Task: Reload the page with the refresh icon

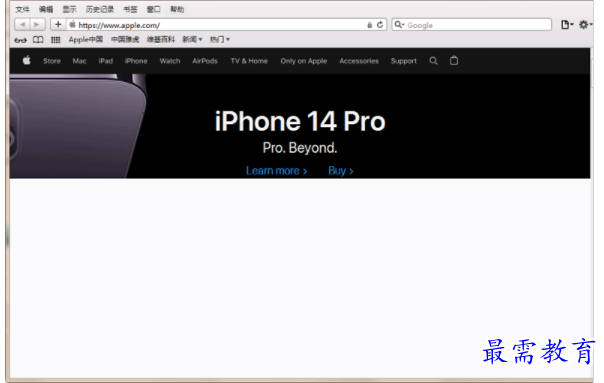Action: (380, 25)
